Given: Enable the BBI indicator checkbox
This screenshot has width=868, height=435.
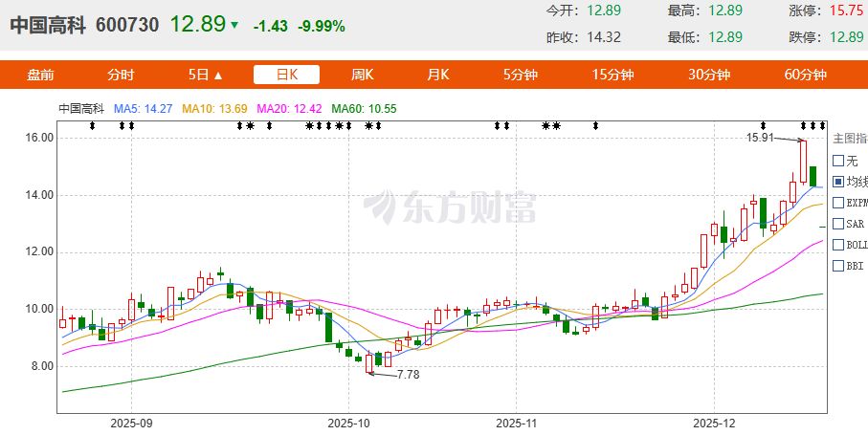Looking at the screenshot, I should coord(838,266).
